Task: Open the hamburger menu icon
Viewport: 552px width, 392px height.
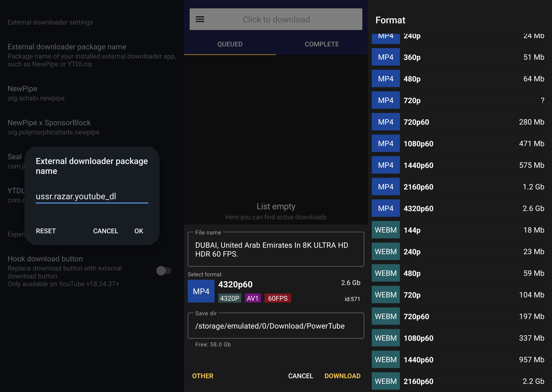Action: point(200,19)
